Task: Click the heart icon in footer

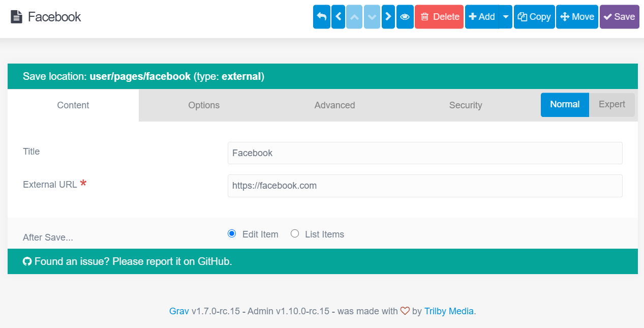Action: click(405, 311)
